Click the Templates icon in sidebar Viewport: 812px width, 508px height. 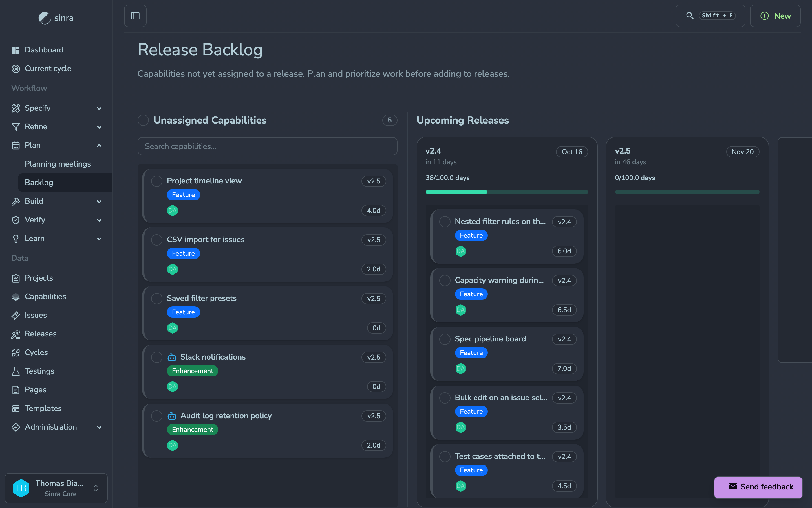click(16, 408)
